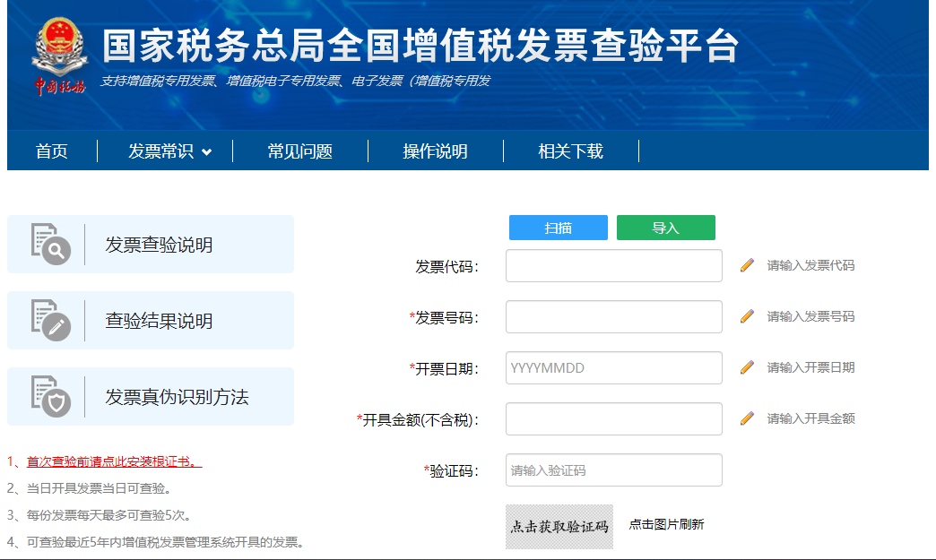The height and width of the screenshot is (560, 936).
Task: Click pencil icon beside 请输入发票号码
Action: tap(747, 316)
